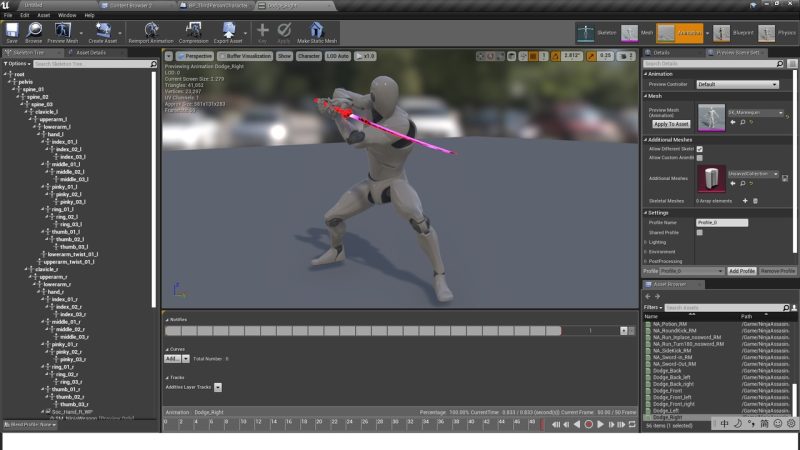The image size is (800, 450).
Task: Open the Blueprint mode icon
Action: coord(720,33)
